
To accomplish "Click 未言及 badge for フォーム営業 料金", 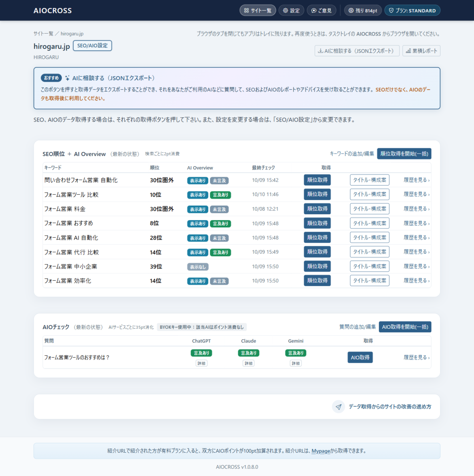I will pos(219,209).
